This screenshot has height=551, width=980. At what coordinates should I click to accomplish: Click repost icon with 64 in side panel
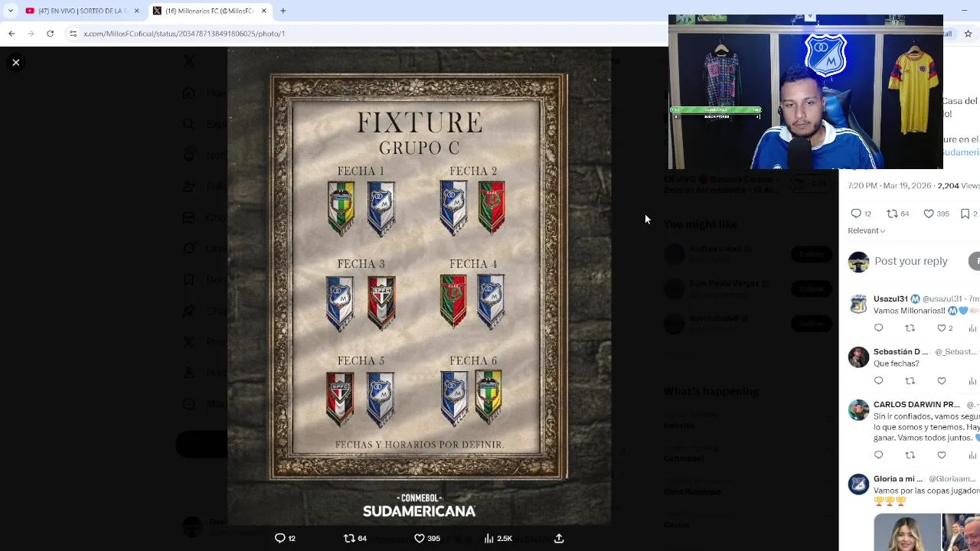(x=892, y=214)
